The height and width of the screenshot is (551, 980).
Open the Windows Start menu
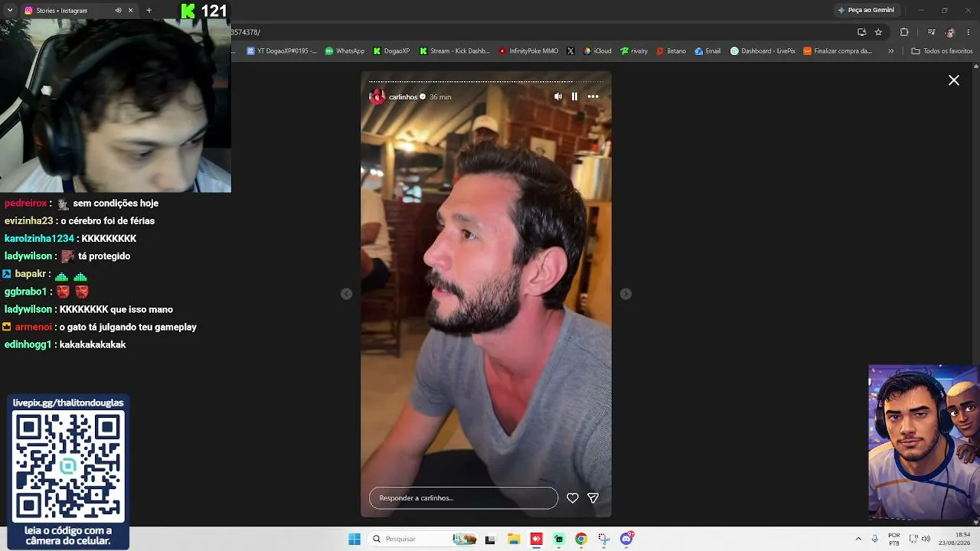(x=354, y=539)
